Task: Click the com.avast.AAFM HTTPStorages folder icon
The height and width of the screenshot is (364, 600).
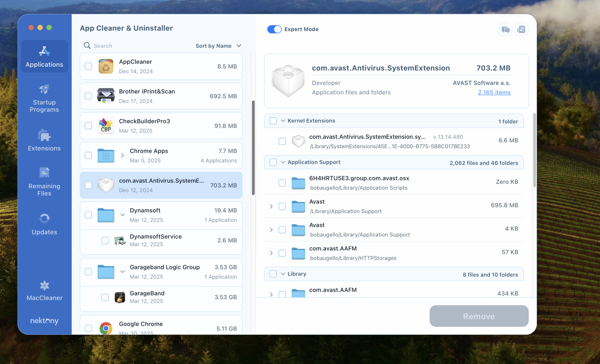Action: 298,253
